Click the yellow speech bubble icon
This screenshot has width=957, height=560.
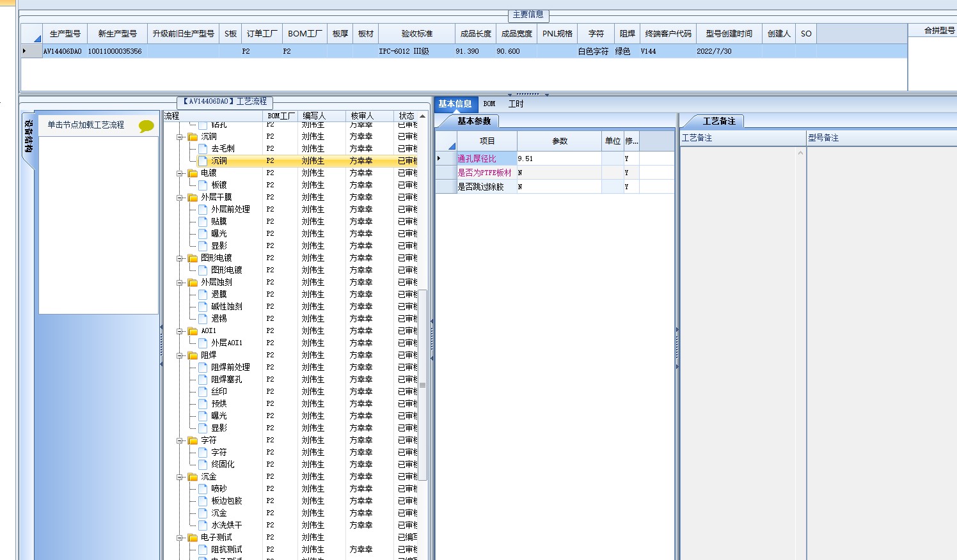pos(146,126)
